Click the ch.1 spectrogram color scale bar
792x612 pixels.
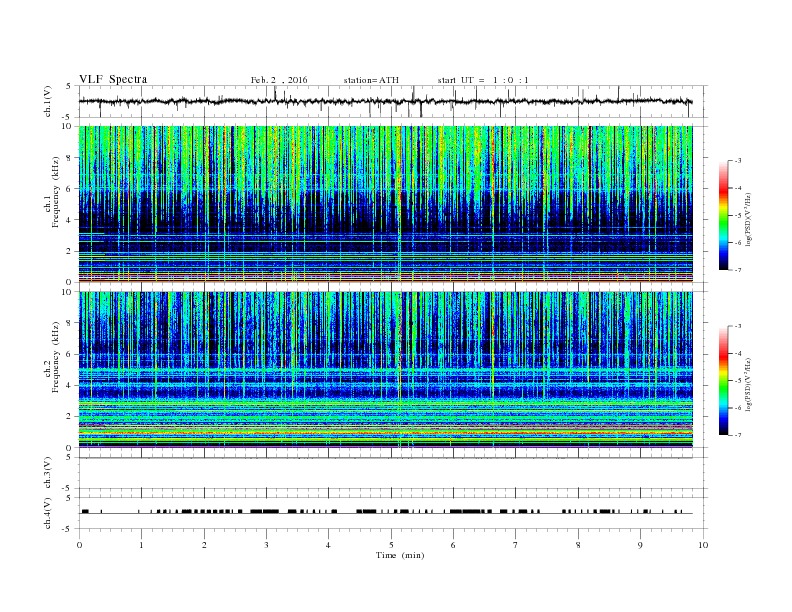[723, 215]
